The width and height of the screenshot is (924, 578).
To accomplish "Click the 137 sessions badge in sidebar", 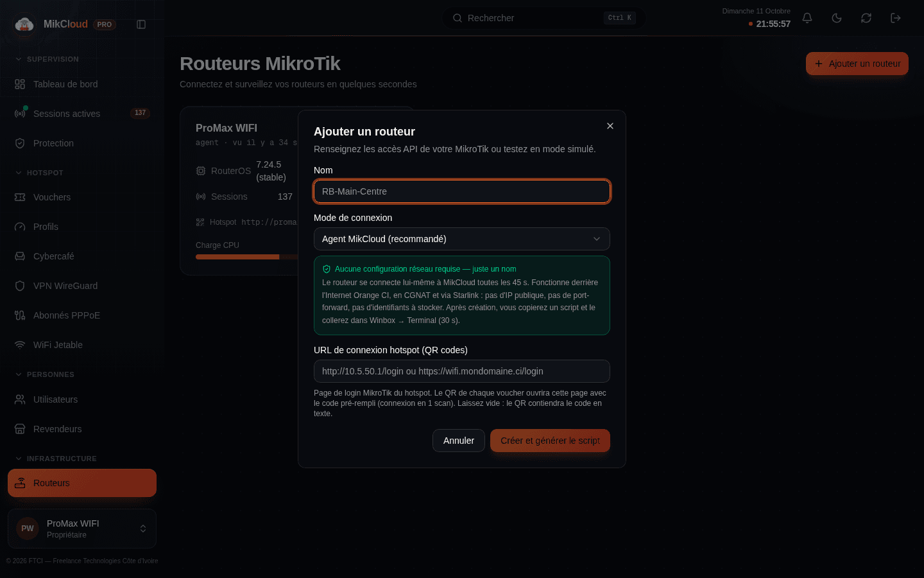I will (x=140, y=113).
